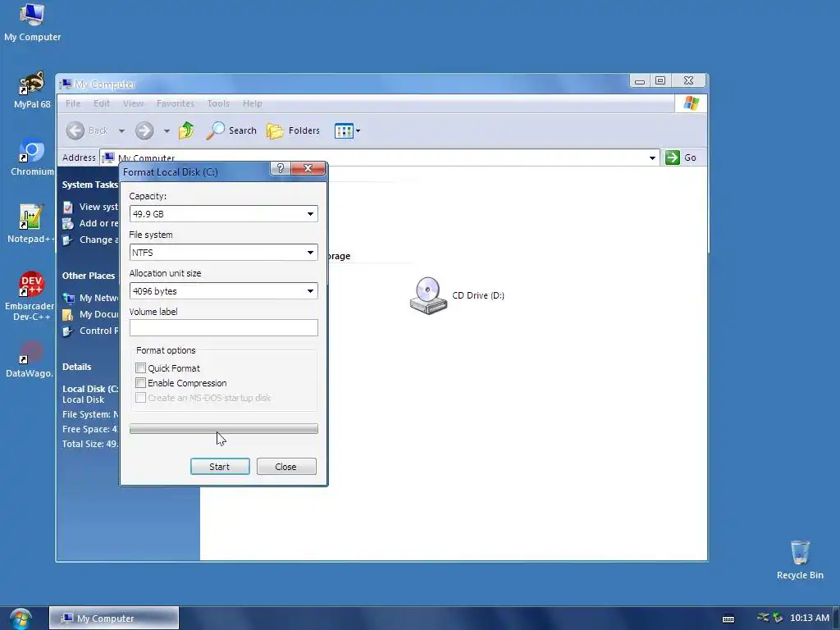Click the Back navigation arrow
This screenshot has height=630, width=840.
[x=75, y=130]
